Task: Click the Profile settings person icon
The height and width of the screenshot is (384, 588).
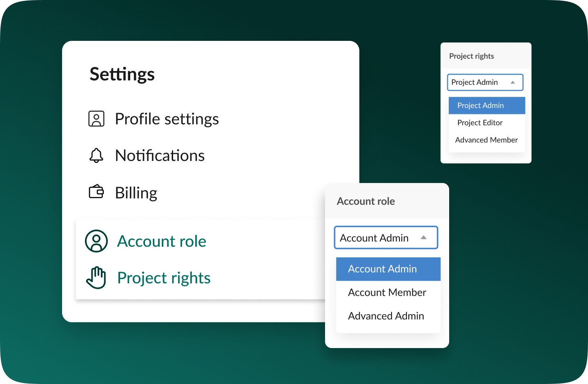Action: (x=96, y=119)
